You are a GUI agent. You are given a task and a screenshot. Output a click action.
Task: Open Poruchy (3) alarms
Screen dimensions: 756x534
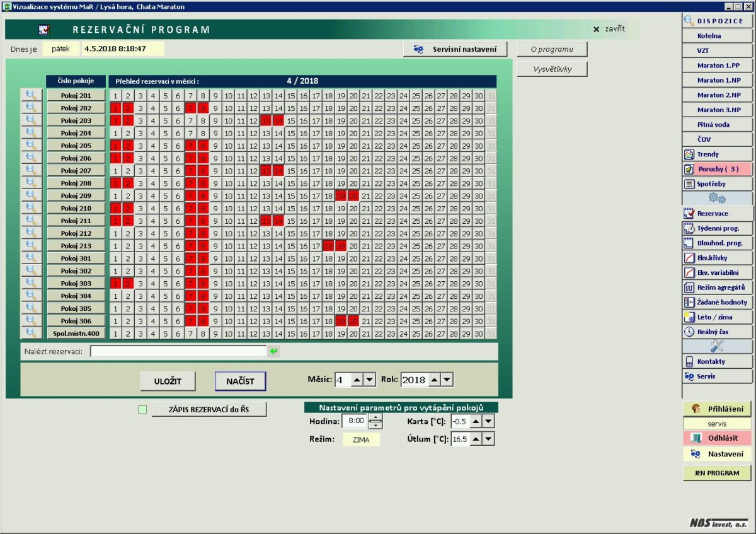(717, 169)
